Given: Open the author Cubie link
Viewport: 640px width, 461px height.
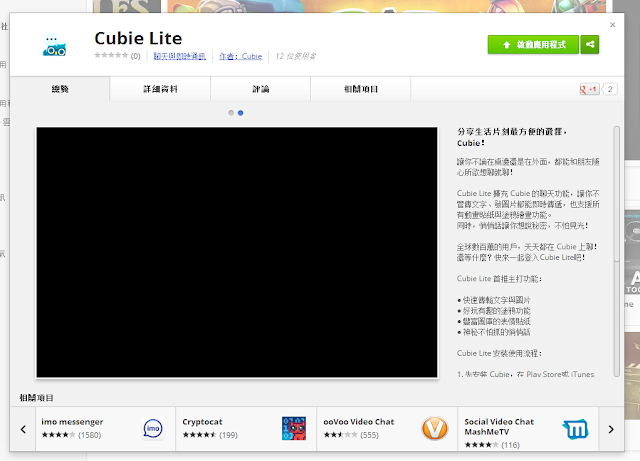Looking at the screenshot, I should click(x=240, y=56).
